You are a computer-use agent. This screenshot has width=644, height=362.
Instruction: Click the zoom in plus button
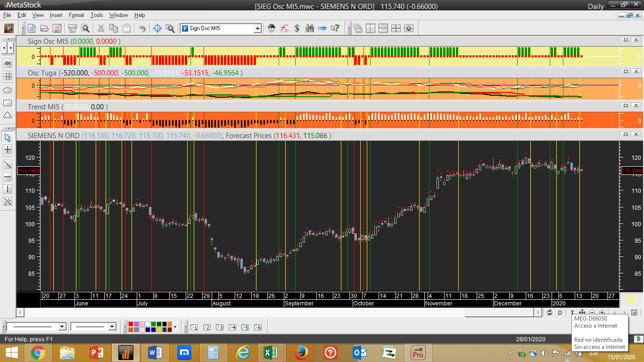point(602,313)
